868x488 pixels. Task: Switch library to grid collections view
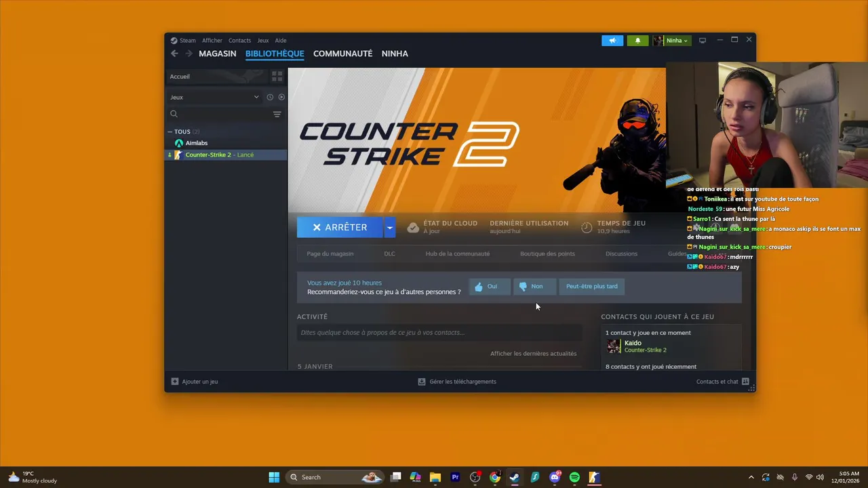click(x=277, y=77)
